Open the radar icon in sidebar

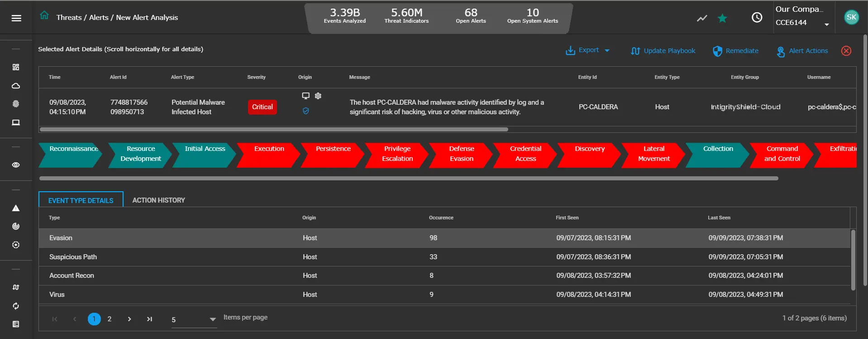(16, 226)
